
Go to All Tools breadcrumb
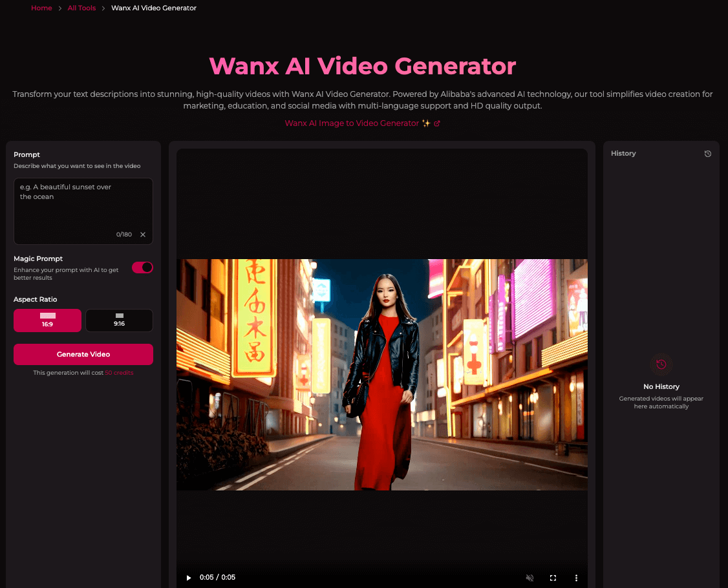point(81,8)
